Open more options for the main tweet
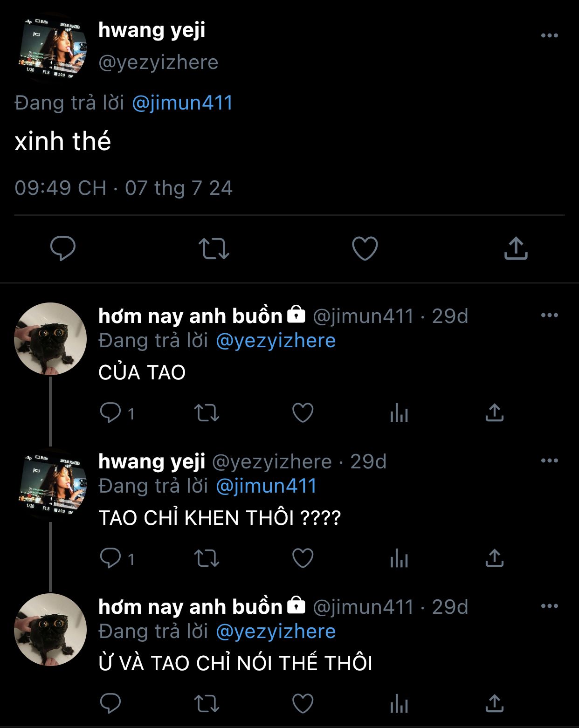This screenshot has width=579, height=728. [549, 35]
